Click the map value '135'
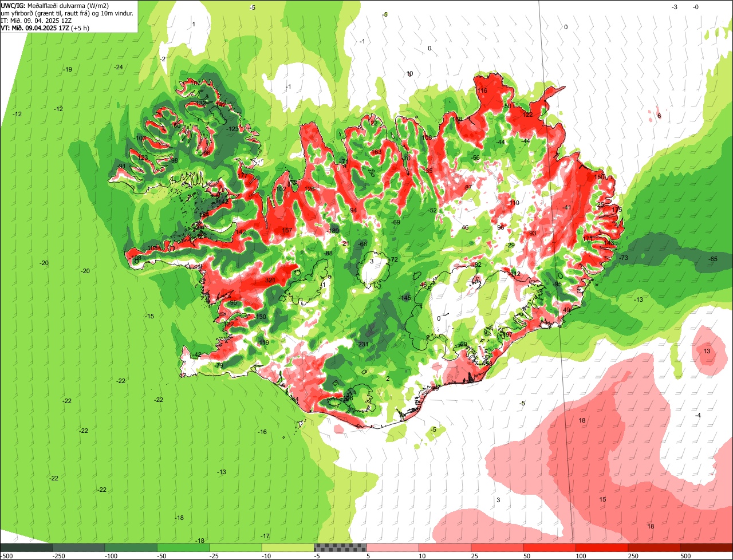Screen dimensions: 733x560 coord(428,171)
